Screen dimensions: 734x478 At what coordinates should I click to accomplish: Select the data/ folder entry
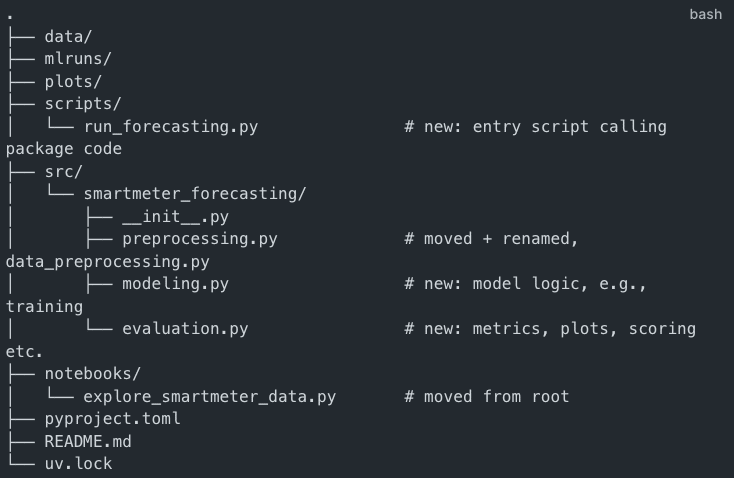pyautogui.click(x=68, y=37)
